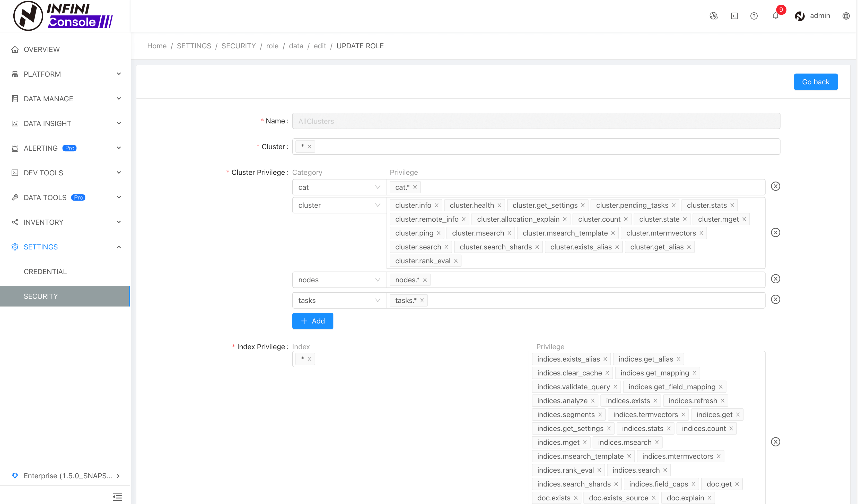Expand the DEV TOOLS menu
The width and height of the screenshot is (858, 504).
click(x=65, y=173)
